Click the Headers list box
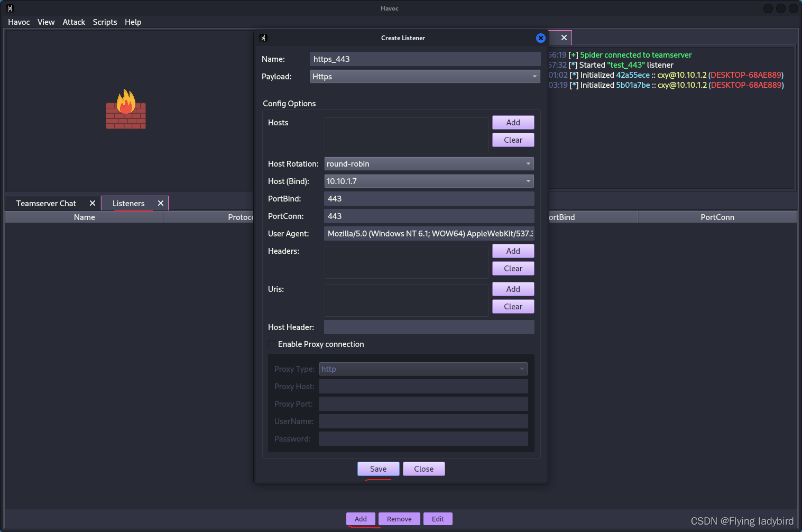The height and width of the screenshot is (532, 802). pyautogui.click(x=407, y=262)
